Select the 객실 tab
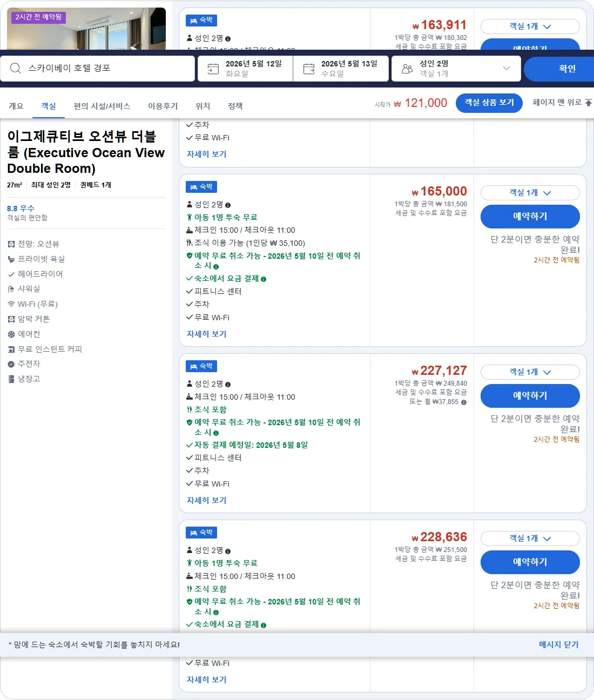This screenshot has width=594, height=700. [49, 106]
